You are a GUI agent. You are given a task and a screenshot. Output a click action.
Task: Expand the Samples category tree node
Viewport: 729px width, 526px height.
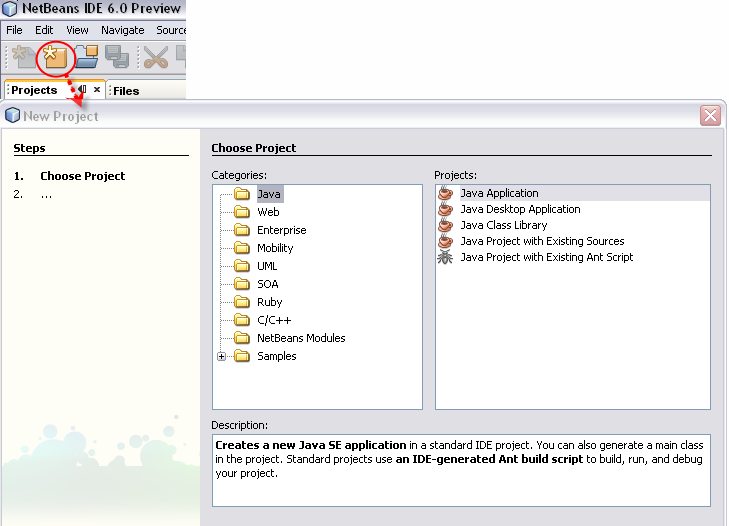point(222,357)
